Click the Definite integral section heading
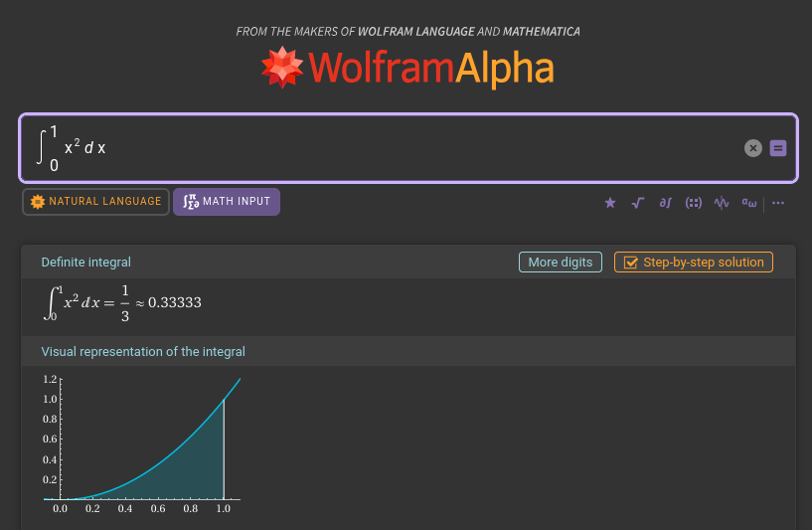This screenshot has width=812, height=530. [x=85, y=263]
